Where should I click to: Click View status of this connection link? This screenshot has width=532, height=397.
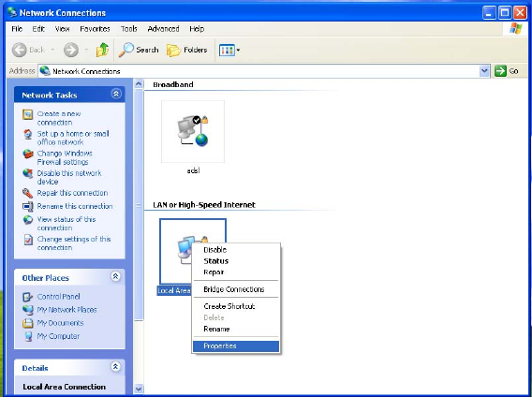point(66,224)
